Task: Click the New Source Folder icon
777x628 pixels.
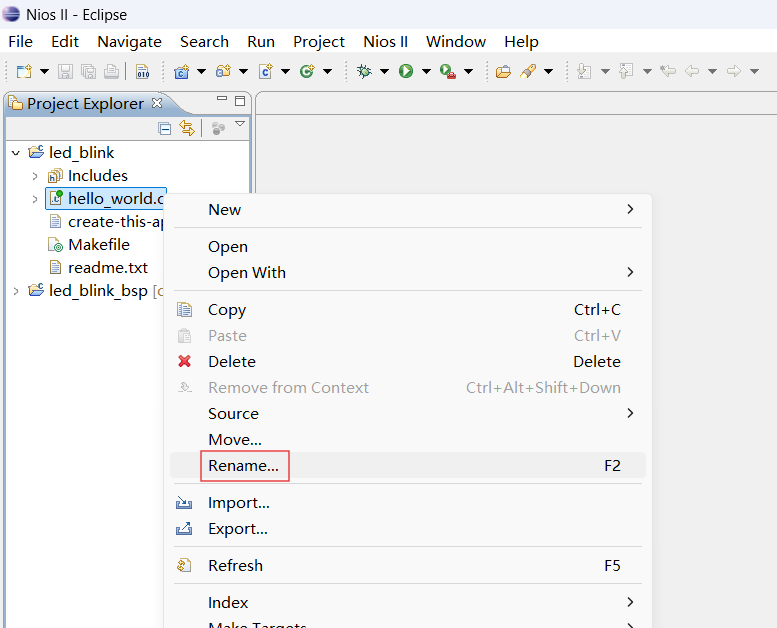Action: [x=223, y=71]
